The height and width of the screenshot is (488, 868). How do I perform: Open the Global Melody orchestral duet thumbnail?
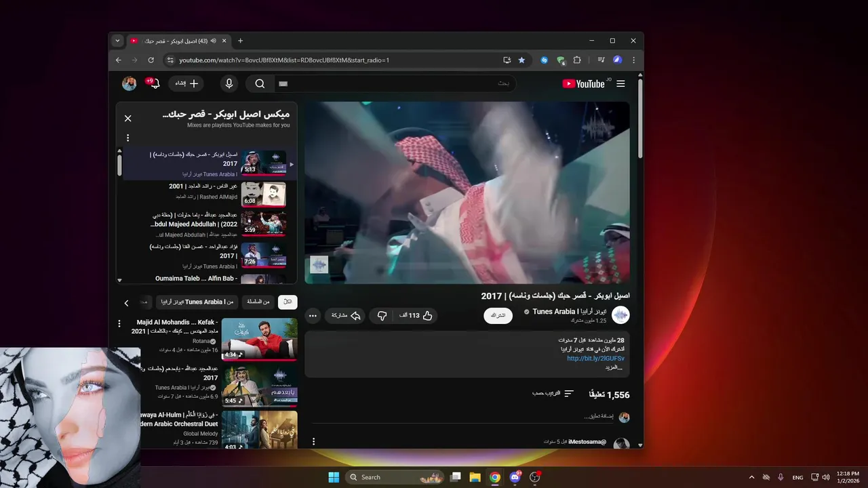tap(259, 430)
